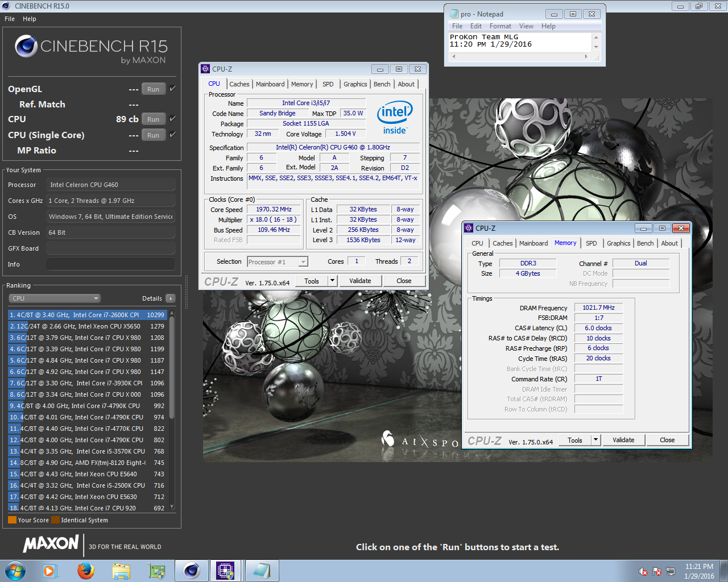Open Bench tab in CPU window
The width and height of the screenshot is (728, 582).
382,84
